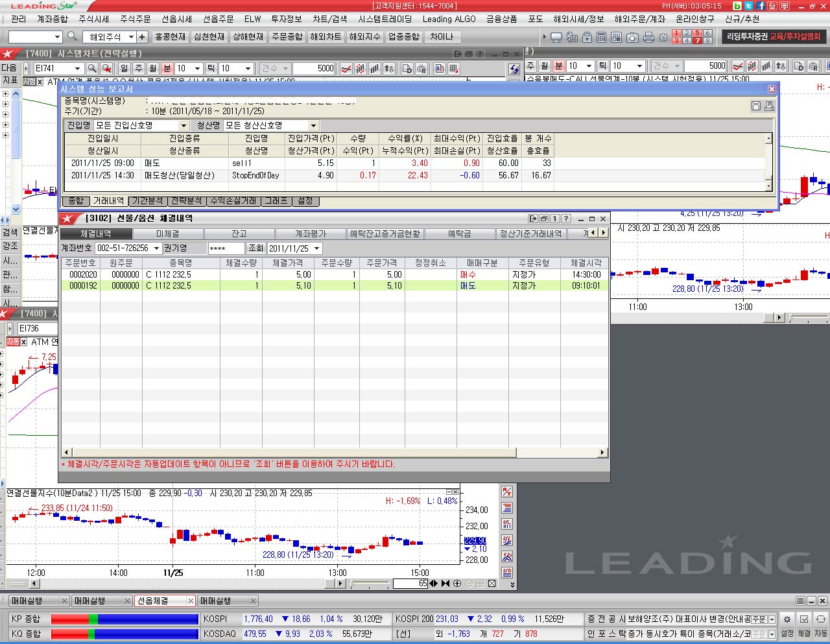Image resolution: width=830 pixels, height=644 pixels.
Task: Click the Twitter icon in the title bar
Action: coord(748,6)
